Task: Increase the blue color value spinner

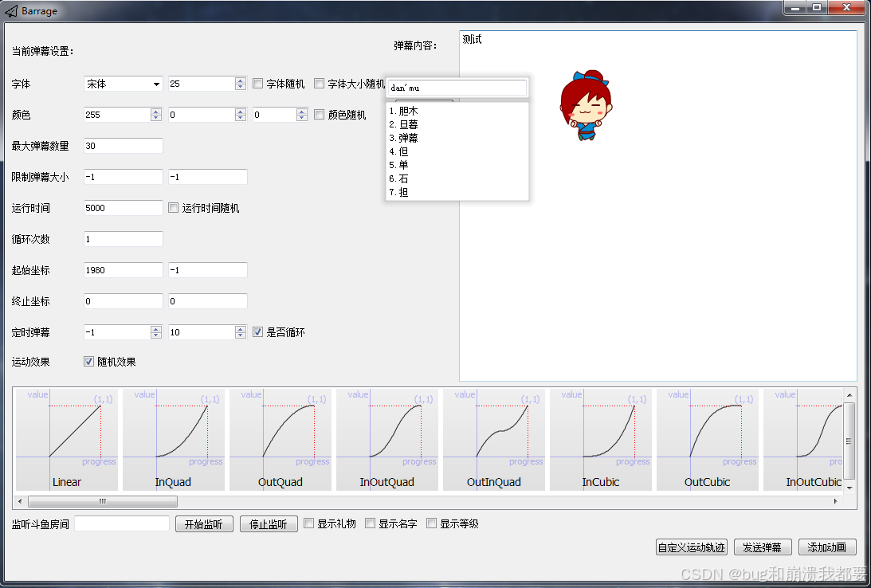Action: [302, 112]
